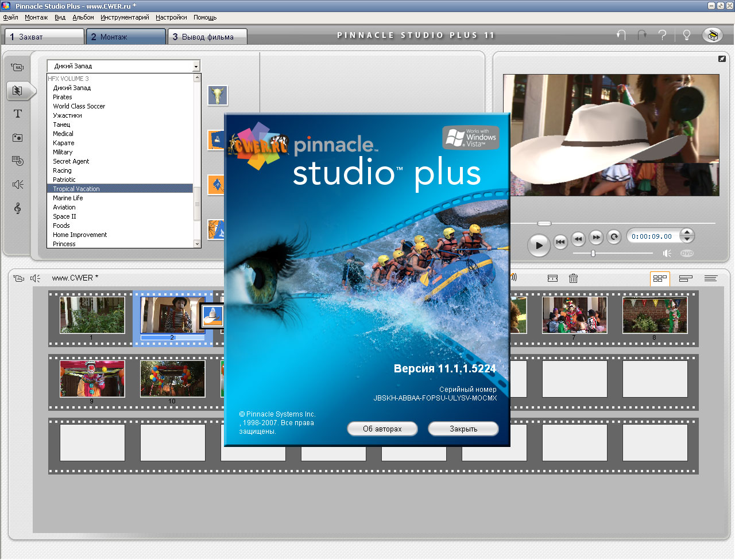Show the Sound Effects album tab
Viewport: 735px width, 560px height.
18,184
